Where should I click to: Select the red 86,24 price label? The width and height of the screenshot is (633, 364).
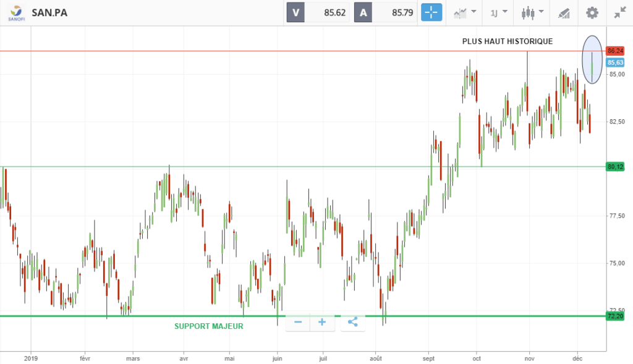[615, 51]
